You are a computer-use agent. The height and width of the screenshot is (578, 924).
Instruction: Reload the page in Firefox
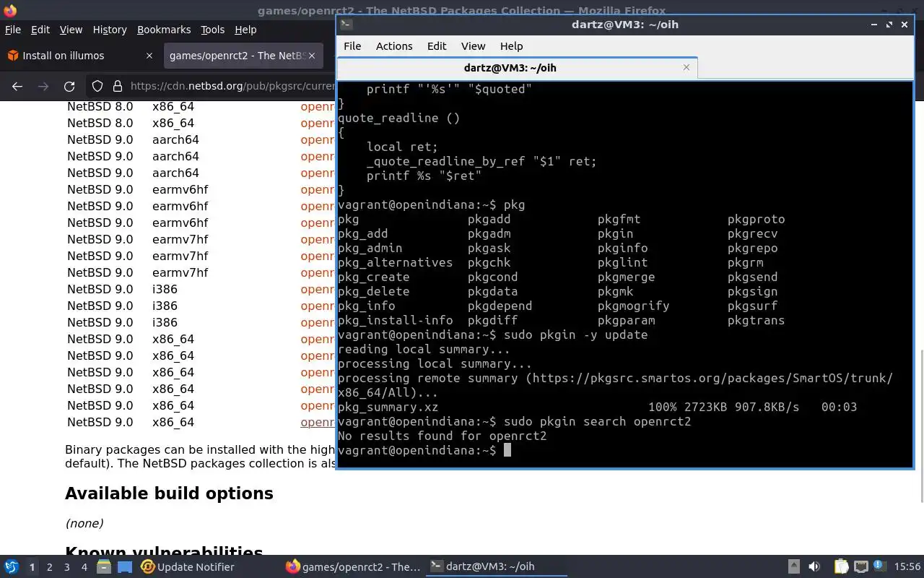pos(69,86)
